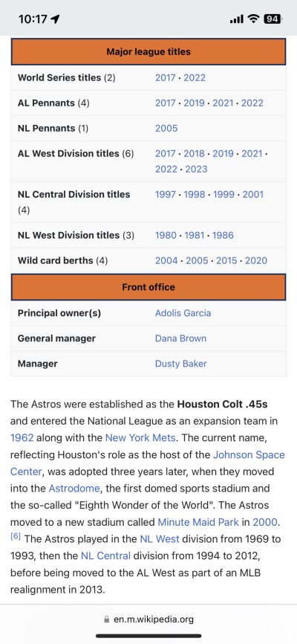Open the Dusty Baker manager link

pyautogui.click(x=181, y=364)
